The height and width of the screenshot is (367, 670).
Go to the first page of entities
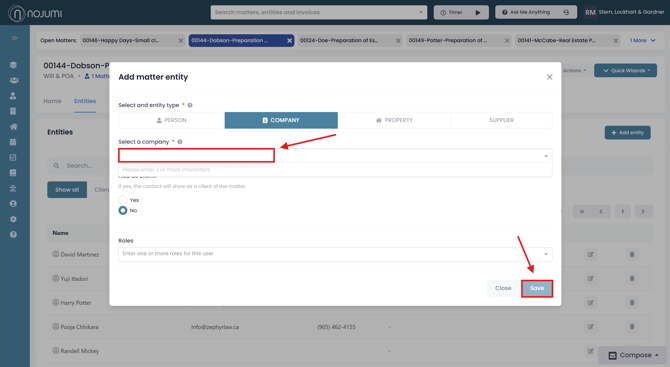point(582,211)
